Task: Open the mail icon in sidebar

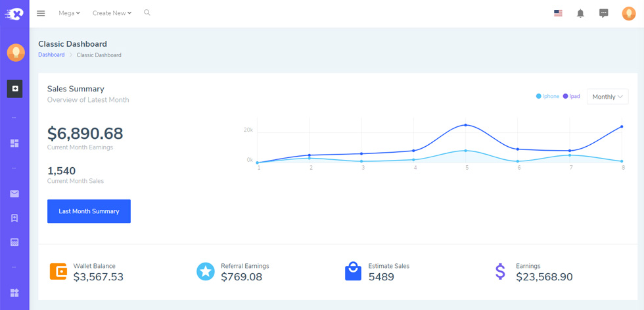Action: (14, 194)
